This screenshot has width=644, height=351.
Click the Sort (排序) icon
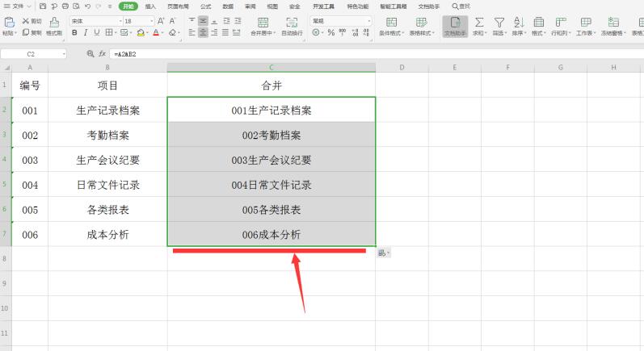click(519, 22)
